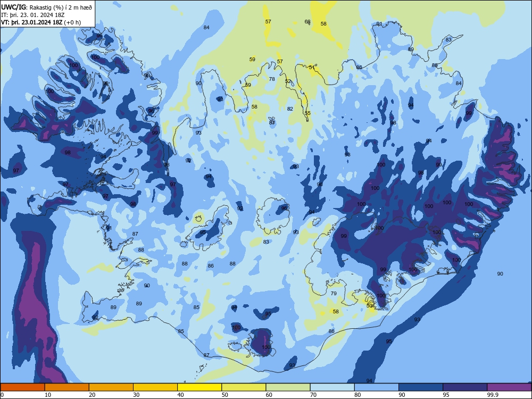Click the 51 value on north coast

[312, 68]
